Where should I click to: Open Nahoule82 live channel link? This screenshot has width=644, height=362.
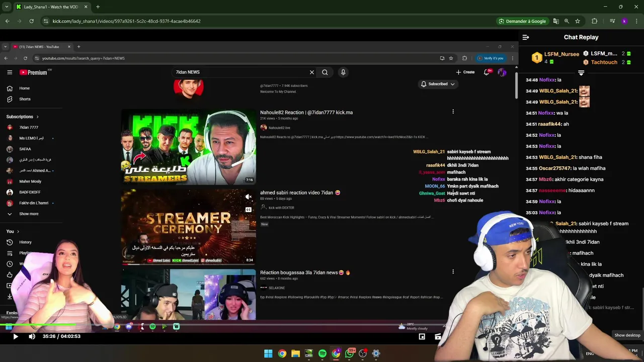(279, 128)
